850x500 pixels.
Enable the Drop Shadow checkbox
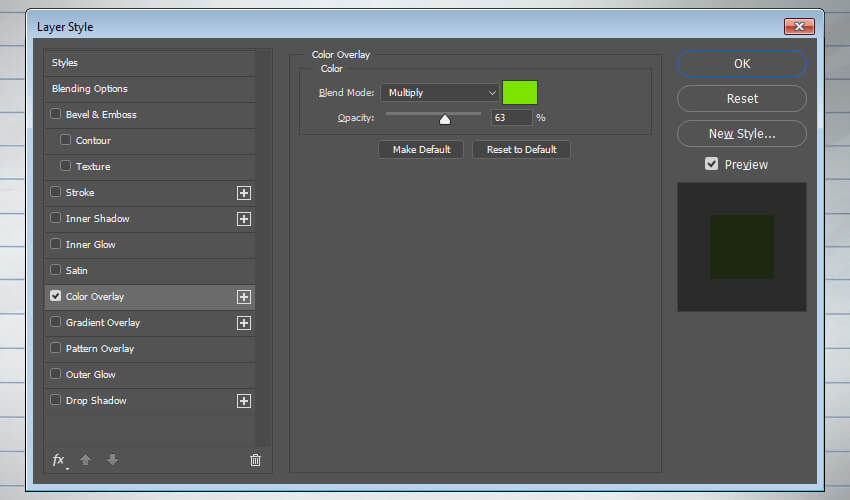click(55, 400)
